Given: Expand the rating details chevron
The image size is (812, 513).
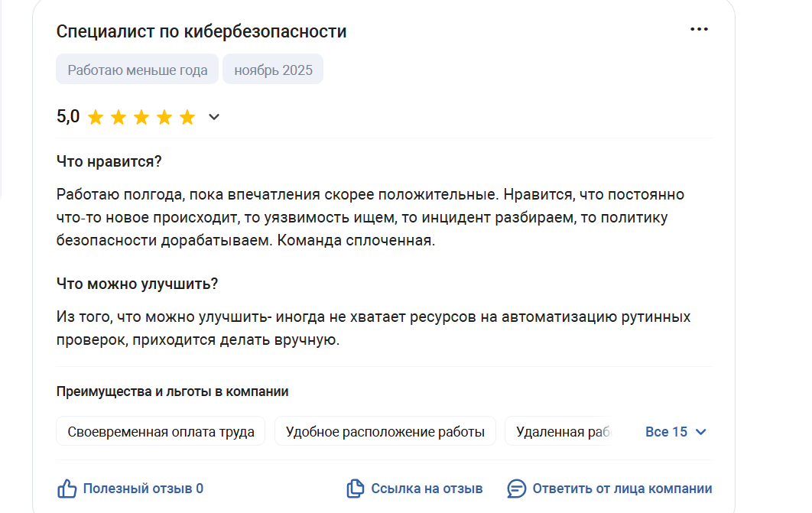Looking at the screenshot, I should [x=215, y=118].
